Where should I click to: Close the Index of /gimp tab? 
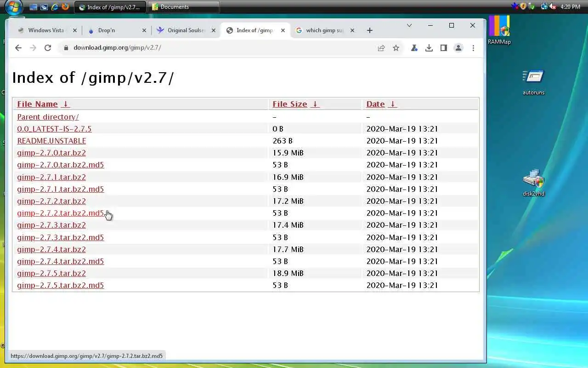pyautogui.click(x=283, y=30)
